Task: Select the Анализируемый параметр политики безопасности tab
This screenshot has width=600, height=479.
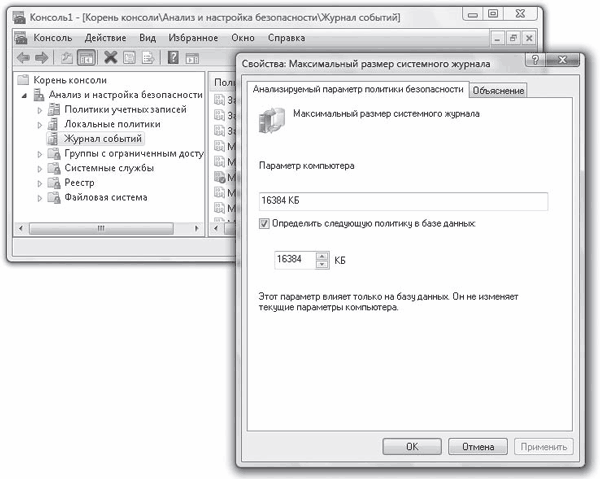Action: point(358,89)
